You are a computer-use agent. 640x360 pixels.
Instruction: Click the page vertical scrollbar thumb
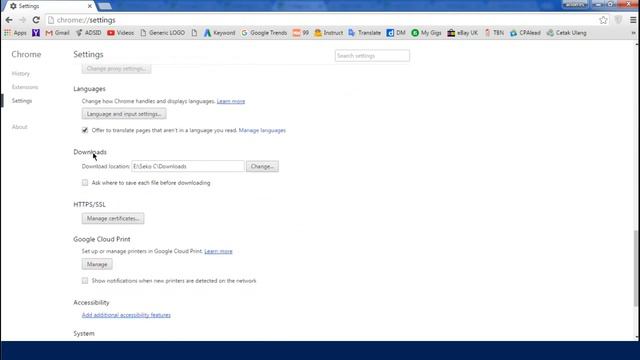click(x=636, y=268)
